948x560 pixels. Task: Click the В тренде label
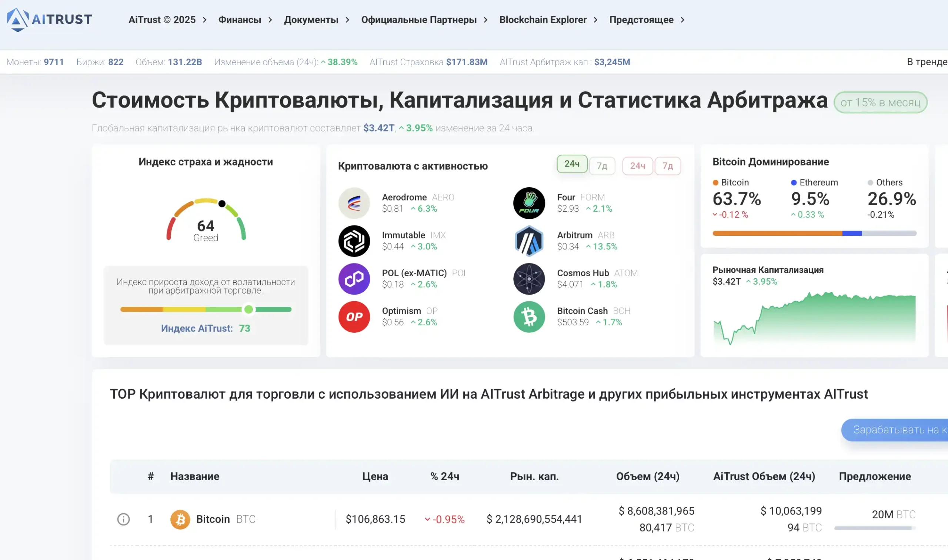pos(927,62)
